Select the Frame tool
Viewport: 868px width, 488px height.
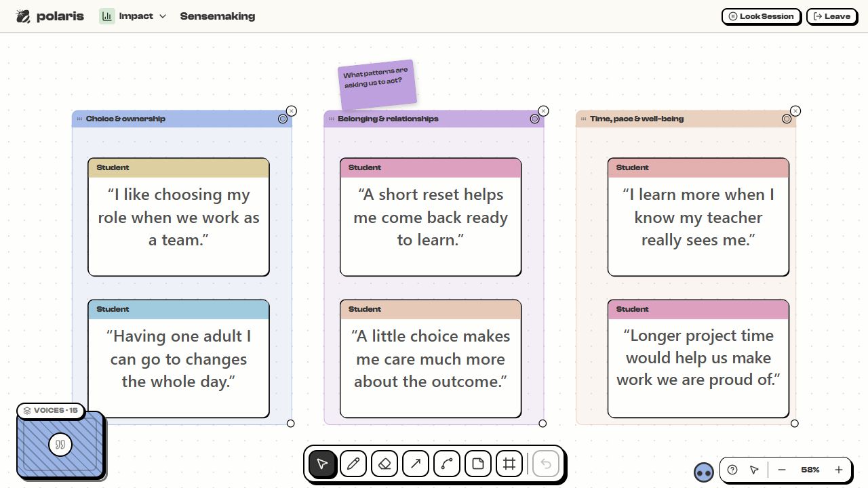509,464
